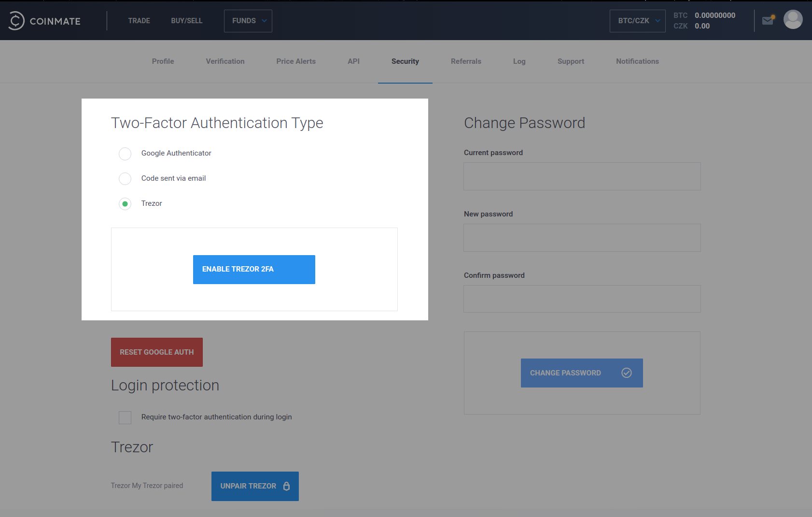Screen dimensions: 812x517
Task: Select Google Authenticator radio option
Action: tap(125, 154)
